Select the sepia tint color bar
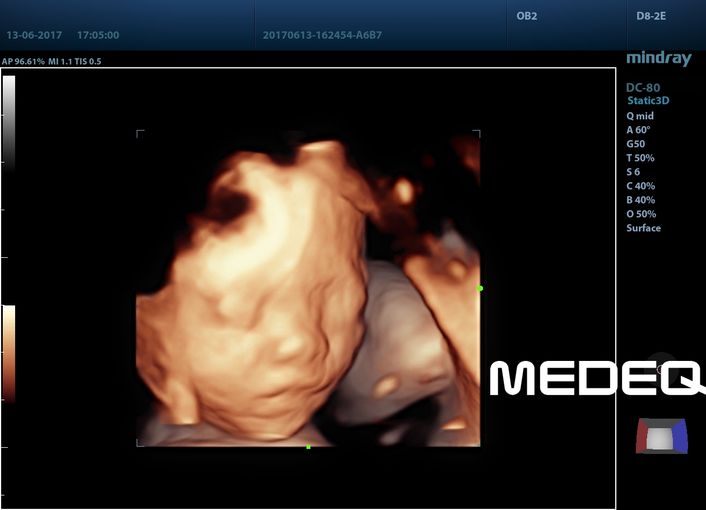 tap(9, 352)
